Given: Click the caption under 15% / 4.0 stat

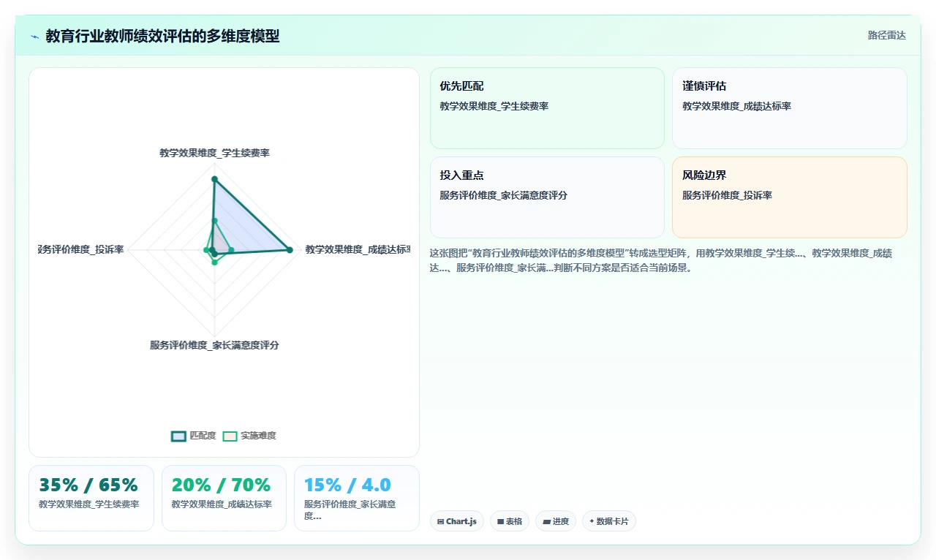Looking at the screenshot, I should [x=350, y=510].
